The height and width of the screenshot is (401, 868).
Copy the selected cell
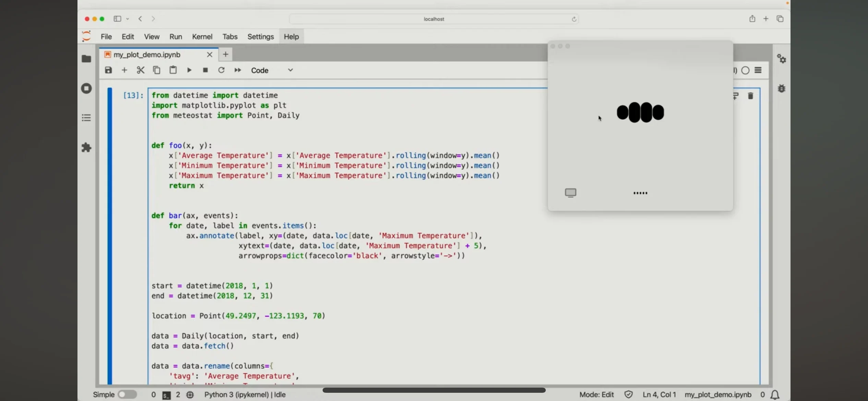tap(157, 70)
